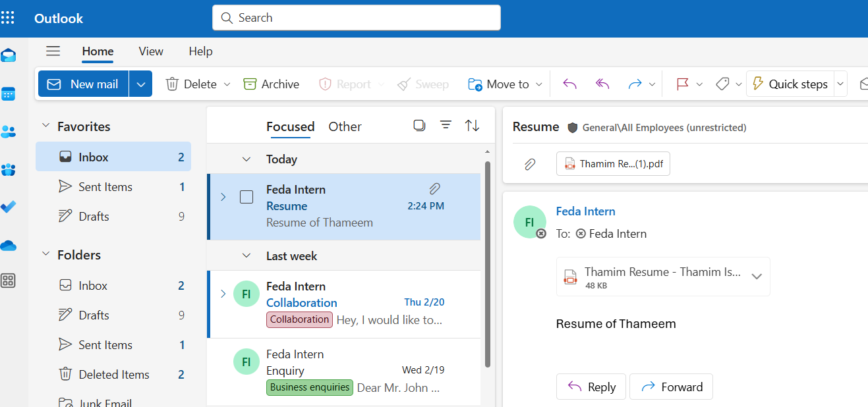868x407 pixels.
Task: Click the Delete trash icon in toolbar
Action: (x=172, y=84)
